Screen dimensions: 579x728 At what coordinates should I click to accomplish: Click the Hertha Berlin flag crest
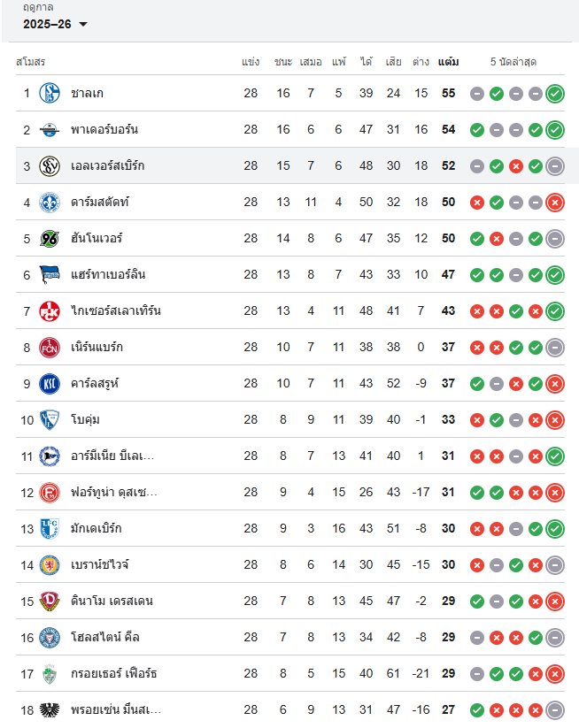pos(49,274)
